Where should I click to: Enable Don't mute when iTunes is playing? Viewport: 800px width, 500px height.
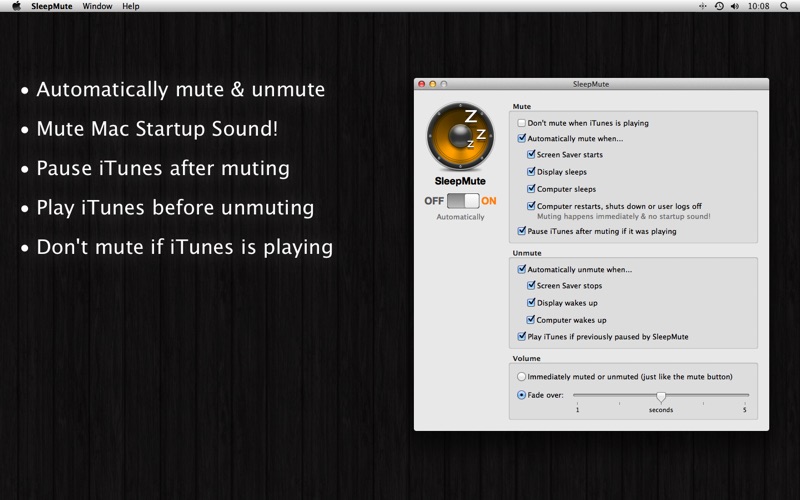point(521,123)
